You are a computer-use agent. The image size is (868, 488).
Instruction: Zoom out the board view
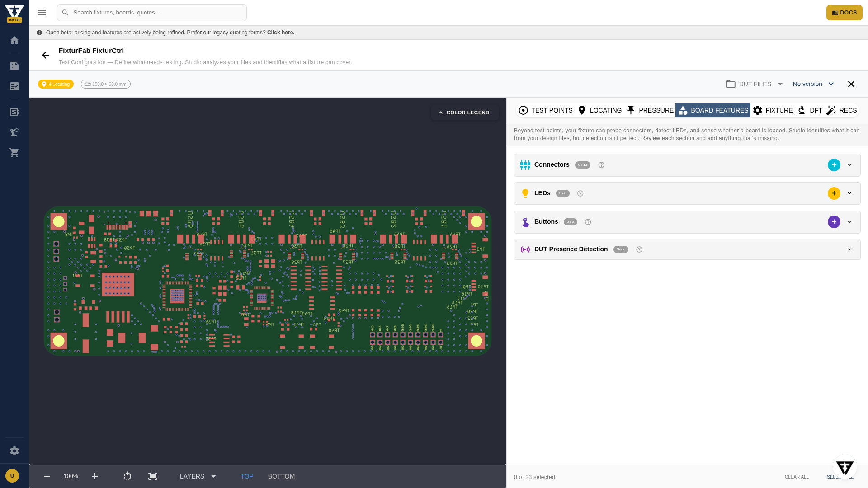tap(47, 476)
